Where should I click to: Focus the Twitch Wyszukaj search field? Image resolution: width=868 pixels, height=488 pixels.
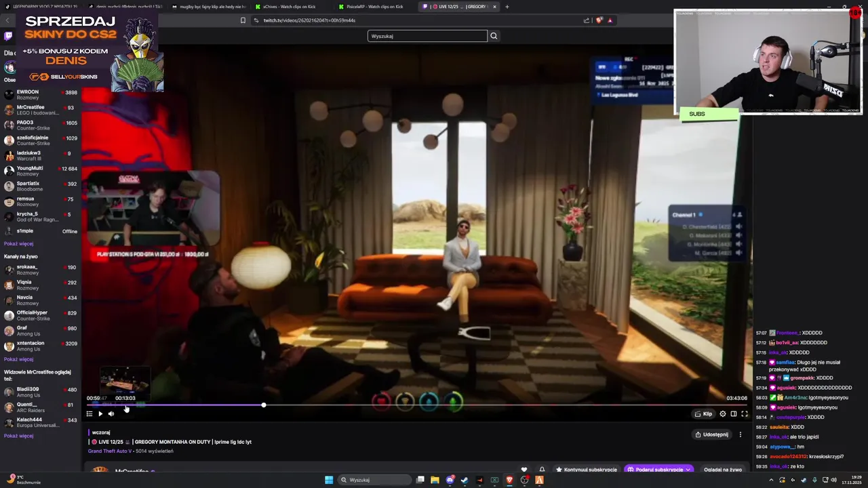tap(427, 36)
